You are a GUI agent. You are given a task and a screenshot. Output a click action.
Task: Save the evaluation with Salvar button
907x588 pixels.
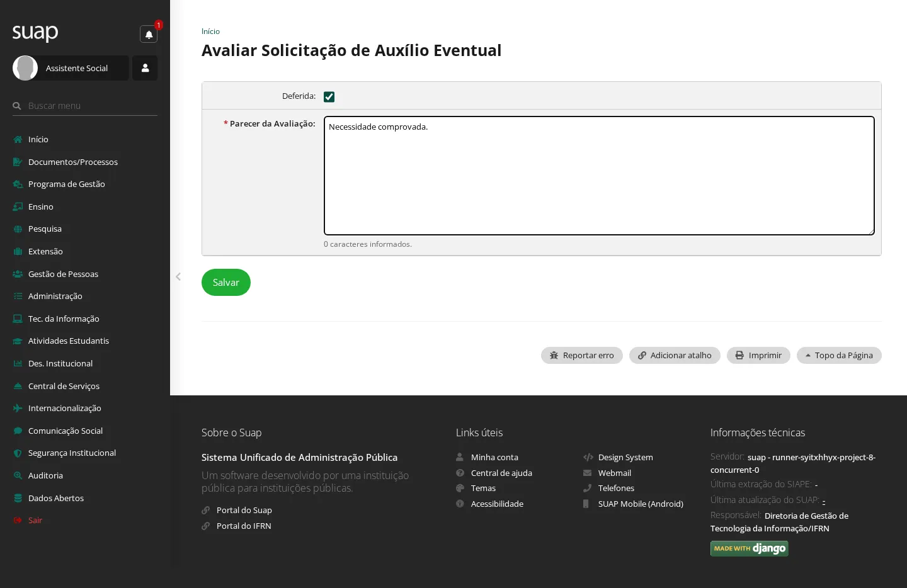point(226,283)
